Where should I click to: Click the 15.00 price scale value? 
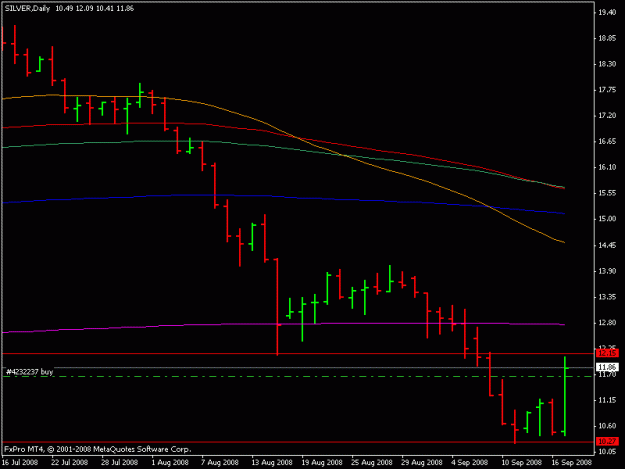pos(607,219)
